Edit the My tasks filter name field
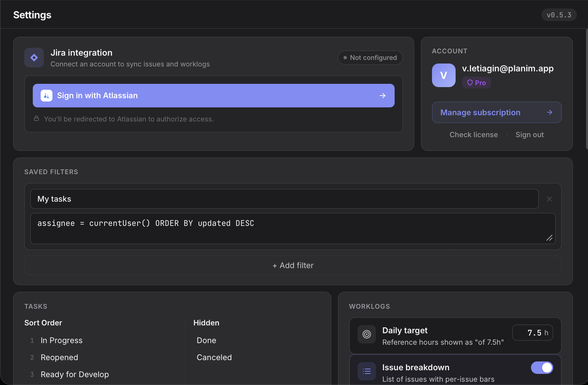The height and width of the screenshot is (385, 588). click(284, 199)
